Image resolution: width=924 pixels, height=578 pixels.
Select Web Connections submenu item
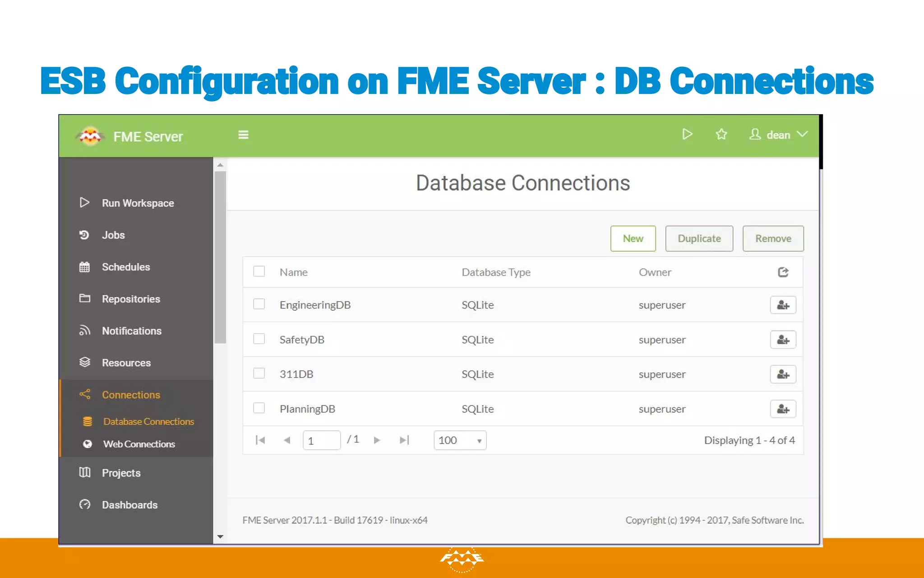139,444
